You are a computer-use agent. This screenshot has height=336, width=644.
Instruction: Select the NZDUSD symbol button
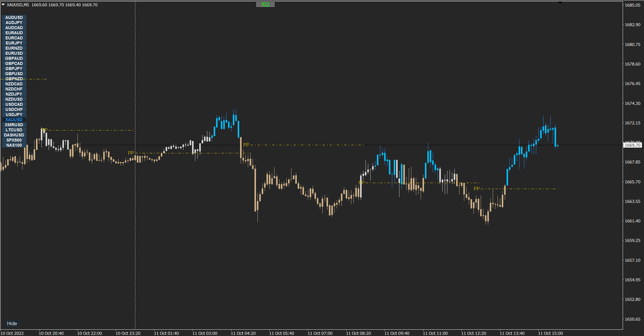pyautogui.click(x=14, y=99)
